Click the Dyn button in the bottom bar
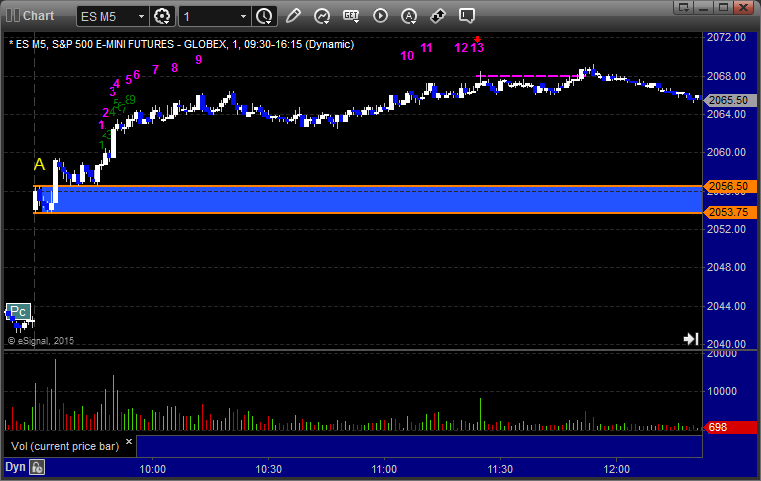This screenshot has height=481, width=761. [x=15, y=467]
